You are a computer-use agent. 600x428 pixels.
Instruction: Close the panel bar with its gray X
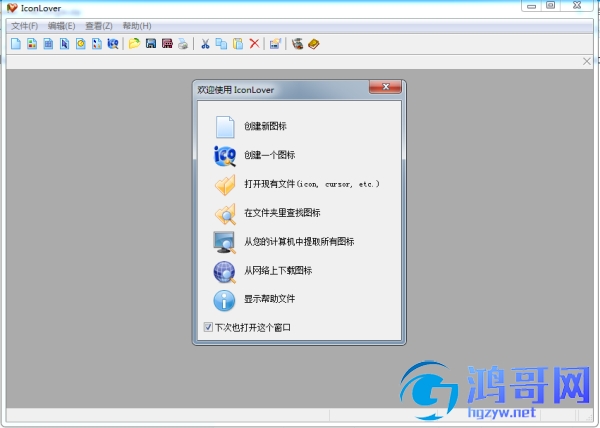click(x=587, y=61)
